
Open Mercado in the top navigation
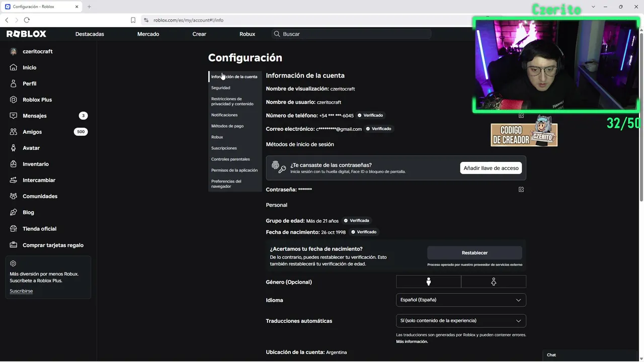148,34
